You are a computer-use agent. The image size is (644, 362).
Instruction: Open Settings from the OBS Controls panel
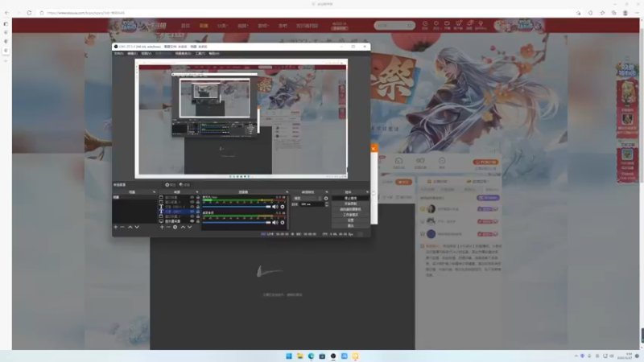350,220
